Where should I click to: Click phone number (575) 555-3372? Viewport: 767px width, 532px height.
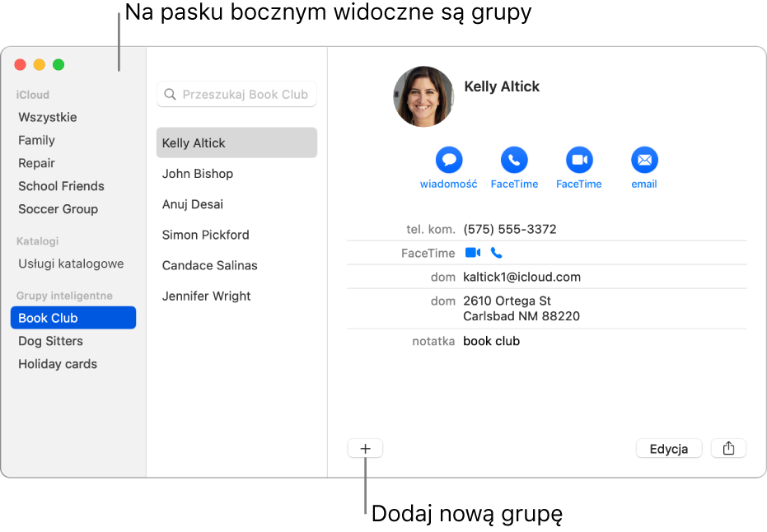tap(510, 229)
